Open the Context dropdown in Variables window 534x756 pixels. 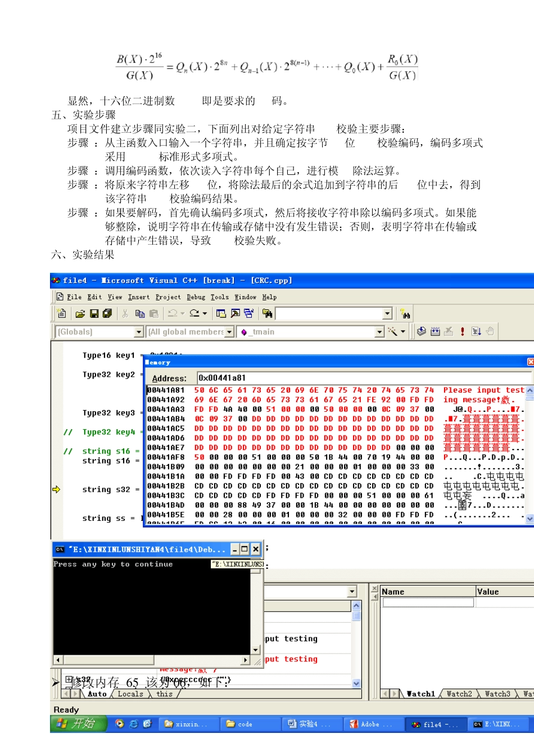[x=352, y=591]
